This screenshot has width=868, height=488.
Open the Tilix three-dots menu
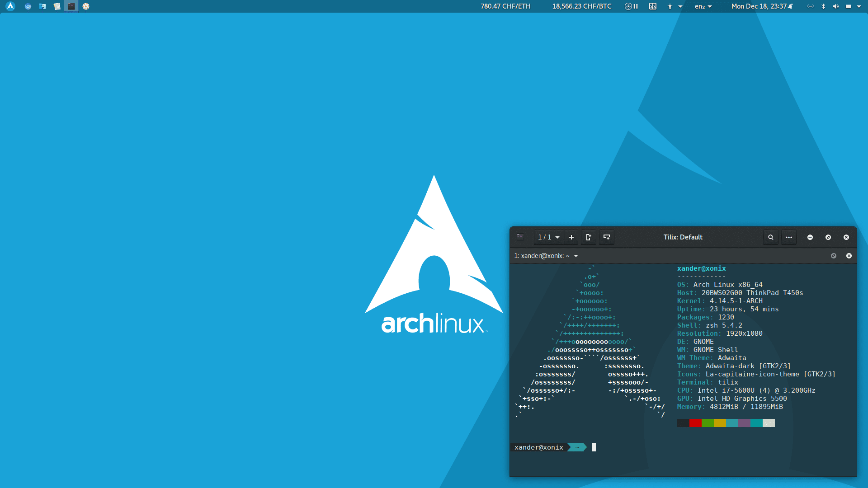pyautogui.click(x=789, y=237)
